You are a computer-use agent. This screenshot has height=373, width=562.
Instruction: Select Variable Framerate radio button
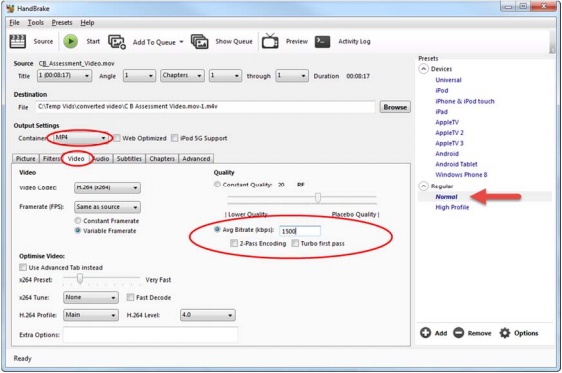(x=78, y=230)
